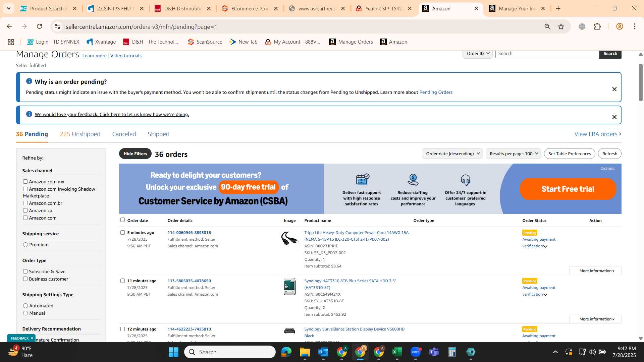The image size is (644, 362).
Task: Open the Order date (descending) sort dropdown
Action: pos(452,154)
